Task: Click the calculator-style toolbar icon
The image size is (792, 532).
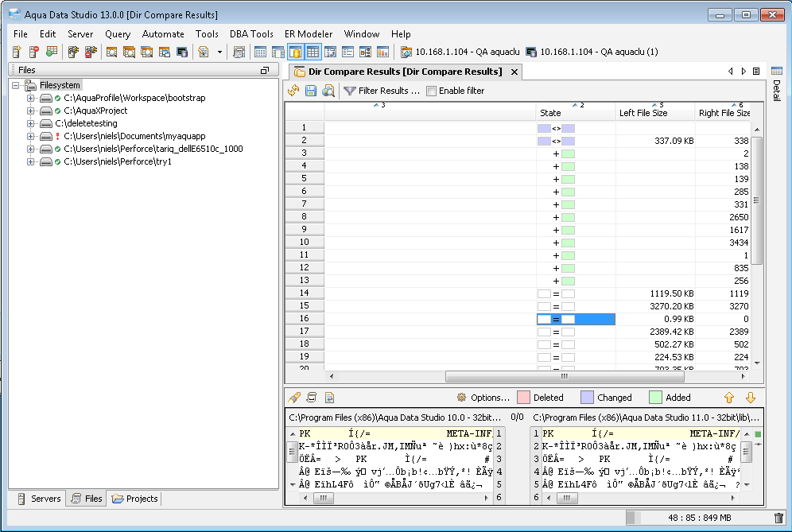Action: pos(239,52)
